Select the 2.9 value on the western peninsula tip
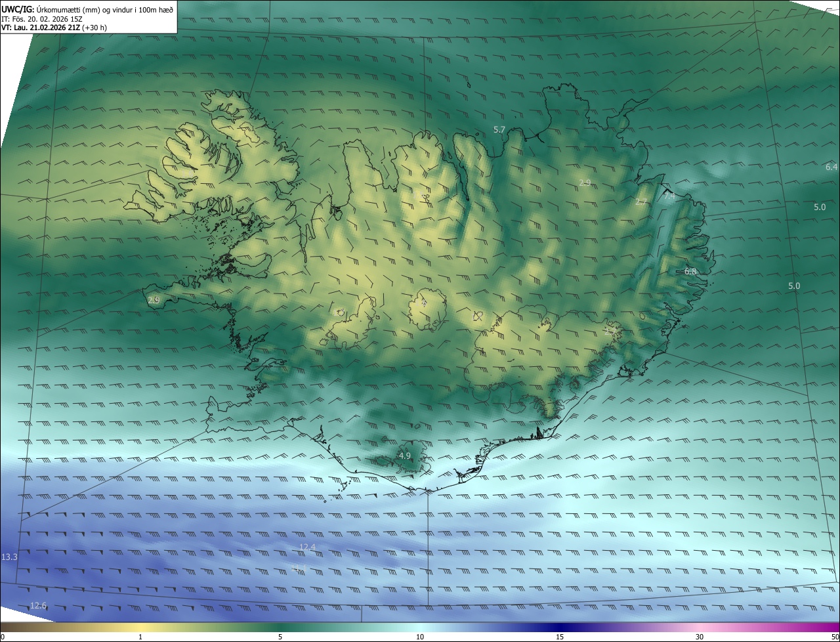Image resolution: width=840 pixels, height=642 pixels. [154, 300]
